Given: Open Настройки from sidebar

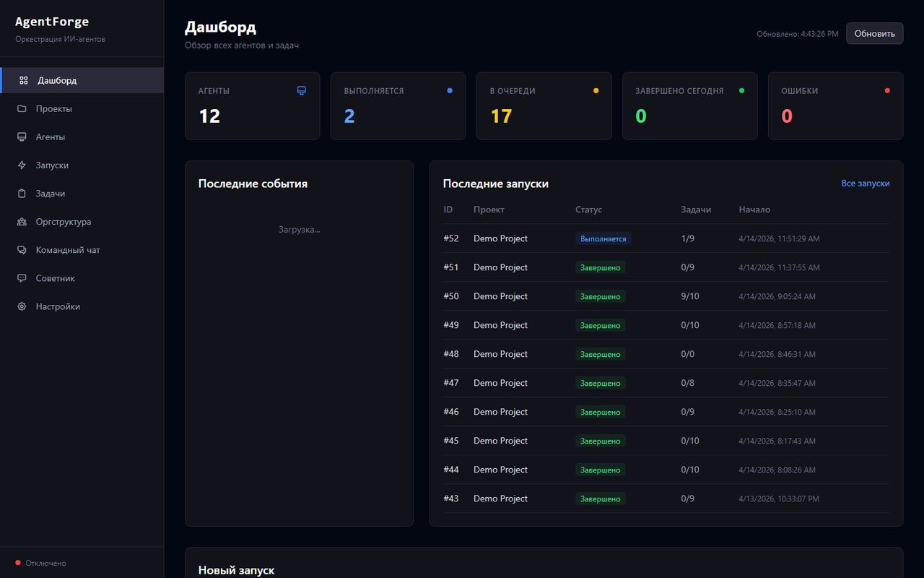Looking at the screenshot, I should pyautogui.click(x=82, y=306).
